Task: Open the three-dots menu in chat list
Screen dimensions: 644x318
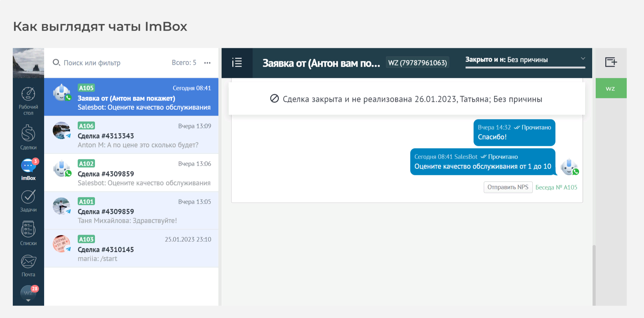Action: point(207,63)
